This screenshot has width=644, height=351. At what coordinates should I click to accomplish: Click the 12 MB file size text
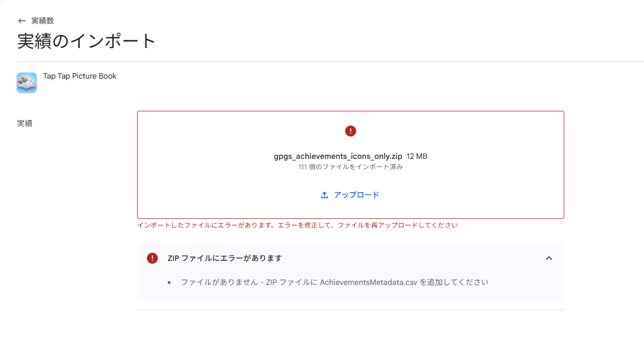(x=417, y=157)
